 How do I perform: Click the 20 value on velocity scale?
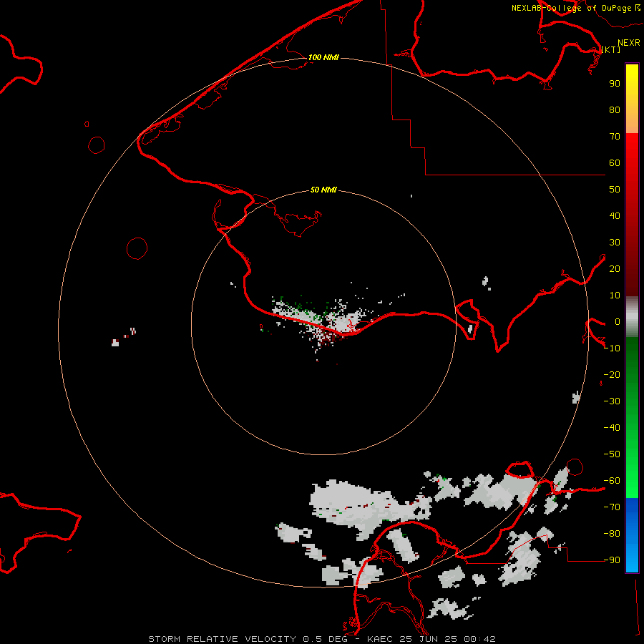(615, 268)
